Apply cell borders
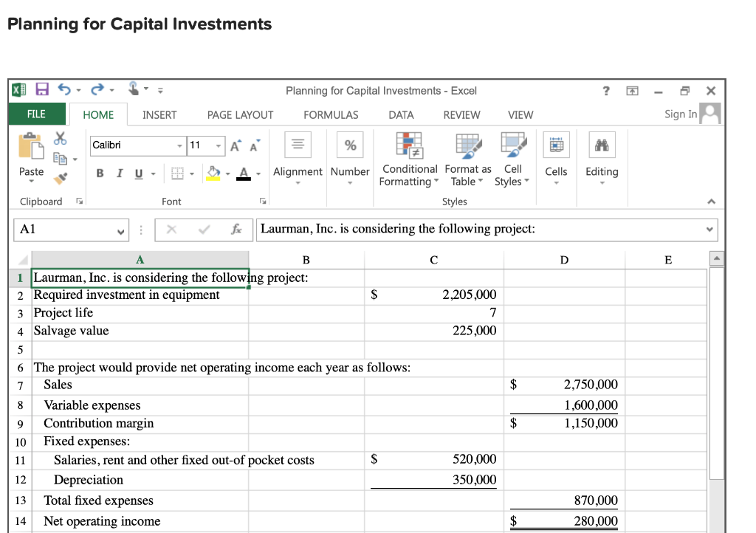 point(177,173)
